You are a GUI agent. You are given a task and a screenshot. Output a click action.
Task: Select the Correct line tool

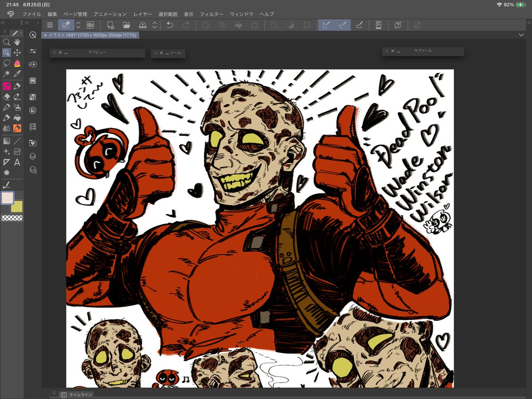[6, 185]
